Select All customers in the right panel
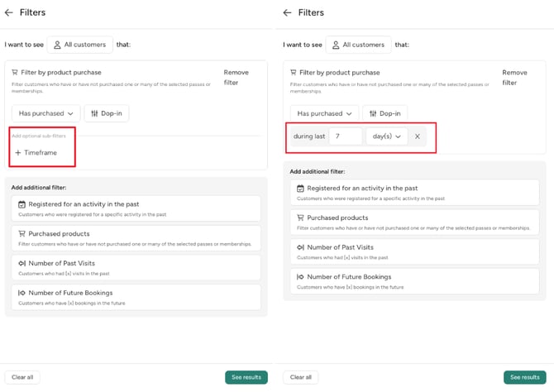 coord(358,45)
